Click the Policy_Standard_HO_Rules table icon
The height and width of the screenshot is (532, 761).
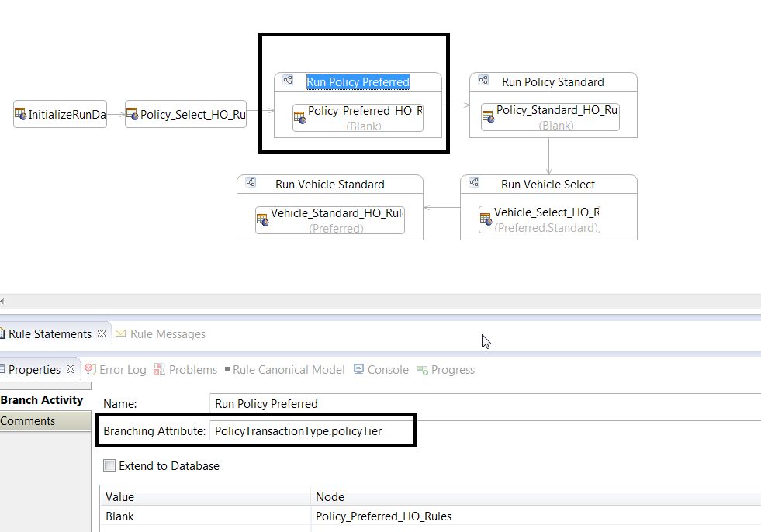(488, 117)
